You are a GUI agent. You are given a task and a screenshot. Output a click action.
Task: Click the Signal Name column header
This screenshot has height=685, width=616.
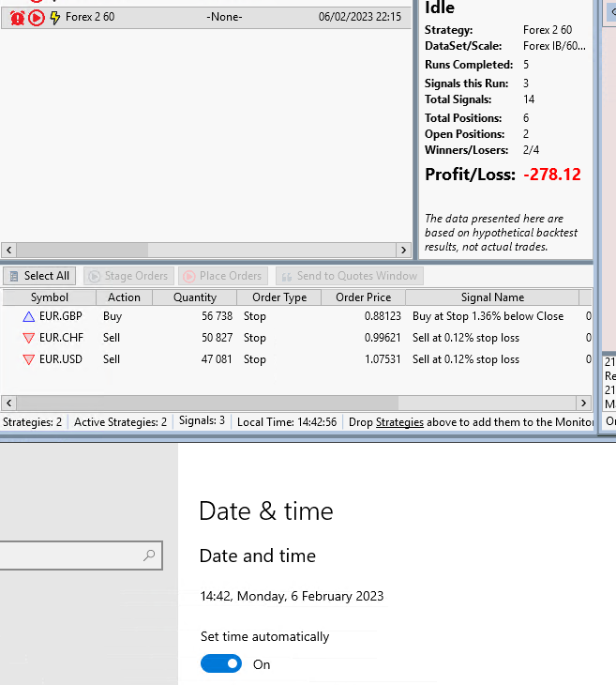(x=492, y=297)
